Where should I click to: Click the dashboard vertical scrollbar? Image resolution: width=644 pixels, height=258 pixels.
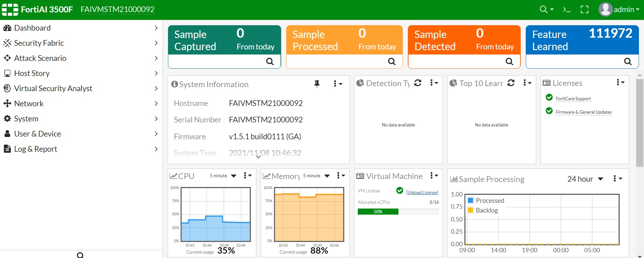pos(640,123)
